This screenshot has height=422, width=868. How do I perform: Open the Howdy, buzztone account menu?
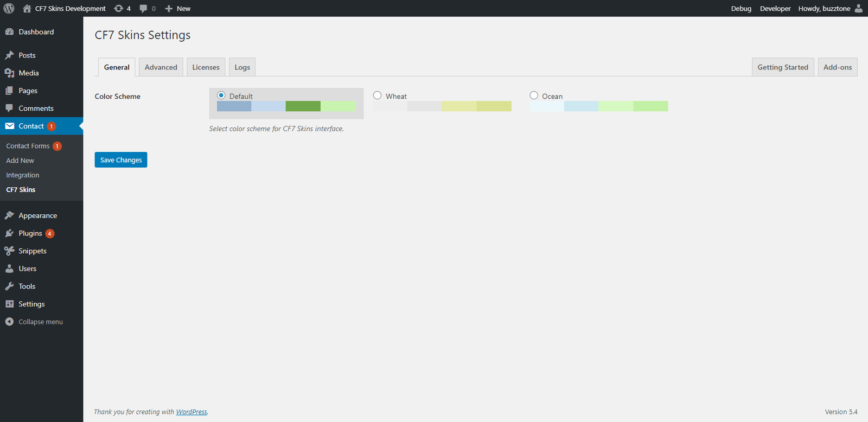(824, 9)
